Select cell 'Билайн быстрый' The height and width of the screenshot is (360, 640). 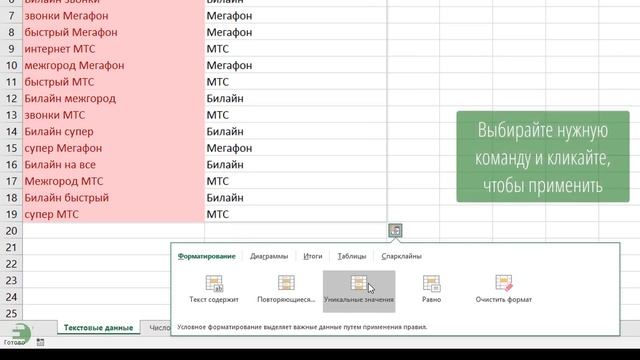click(x=113, y=198)
